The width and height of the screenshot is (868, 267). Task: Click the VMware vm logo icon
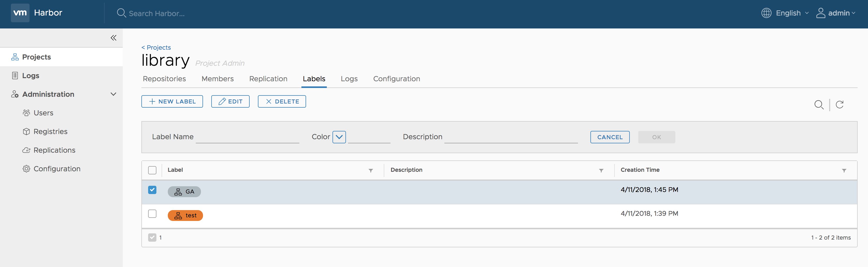click(20, 13)
